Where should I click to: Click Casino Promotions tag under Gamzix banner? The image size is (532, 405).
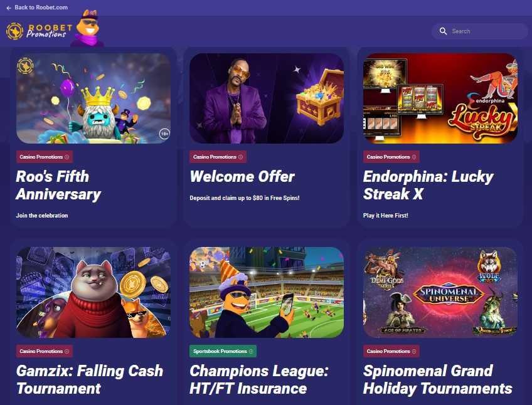pyautogui.click(x=45, y=352)
